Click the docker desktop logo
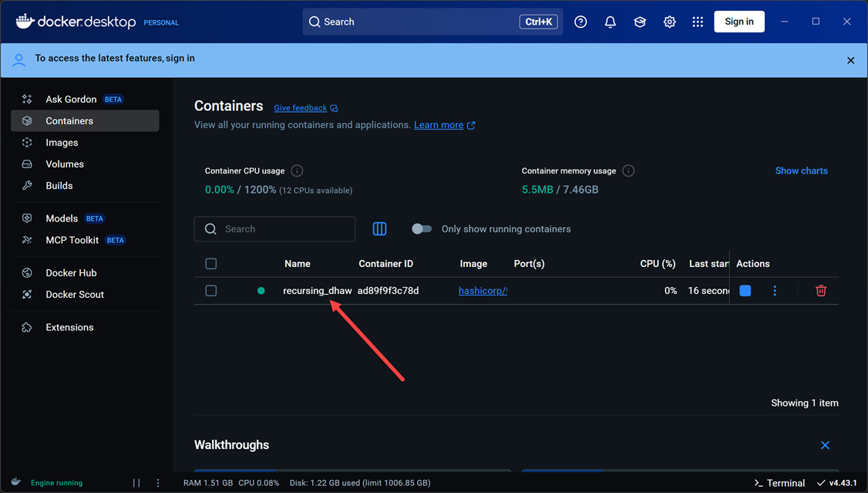868x493 pixels. 76,22
